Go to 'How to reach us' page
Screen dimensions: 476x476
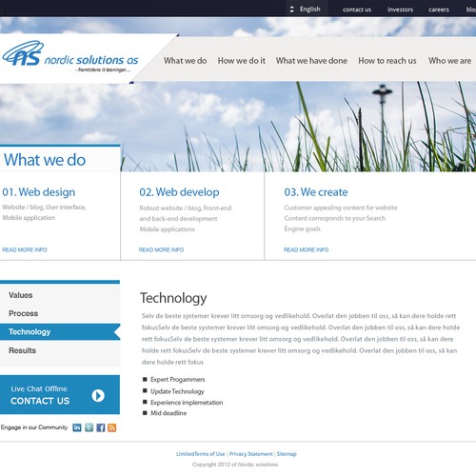click(387, 61)
